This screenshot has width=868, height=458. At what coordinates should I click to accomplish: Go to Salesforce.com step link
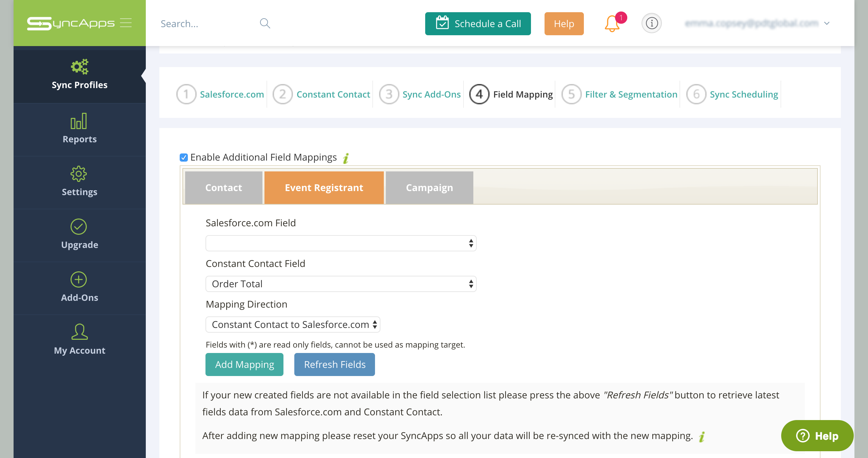tap(232, 94)
